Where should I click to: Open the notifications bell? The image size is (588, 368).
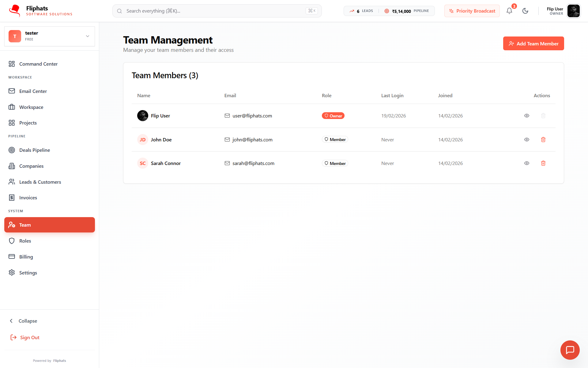509,11
